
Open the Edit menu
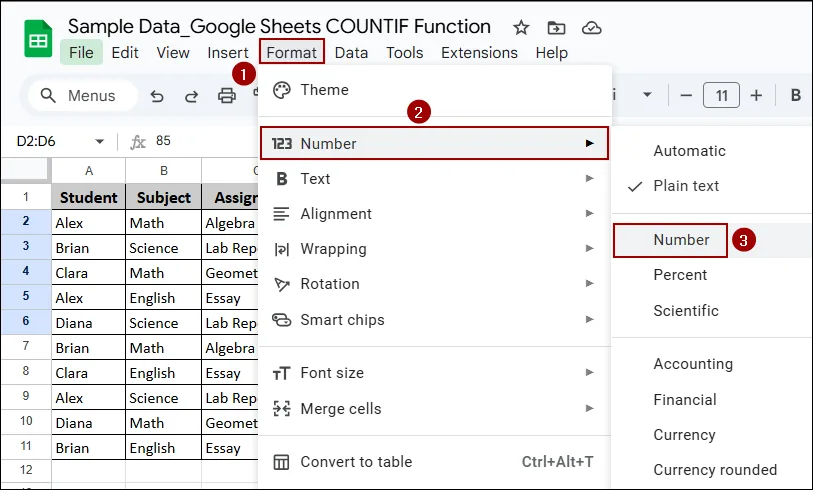[125, 52]
